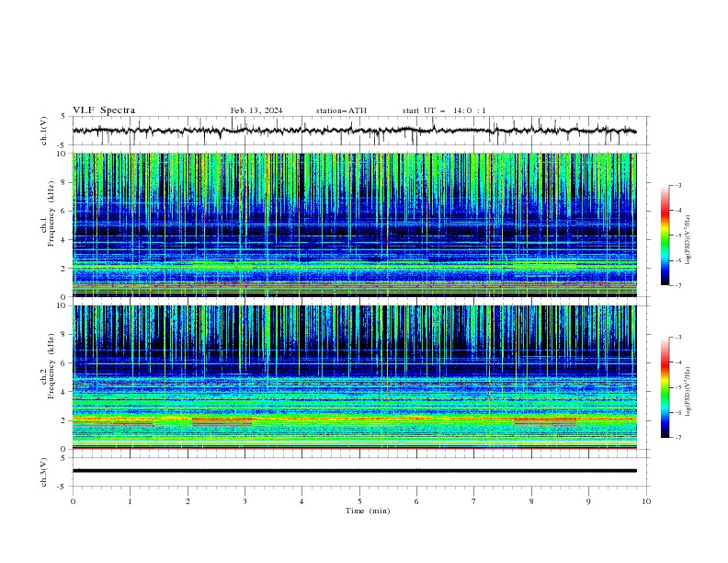
Task: Click time axis tick label "10" at bottom right
Action: (646, 501)
